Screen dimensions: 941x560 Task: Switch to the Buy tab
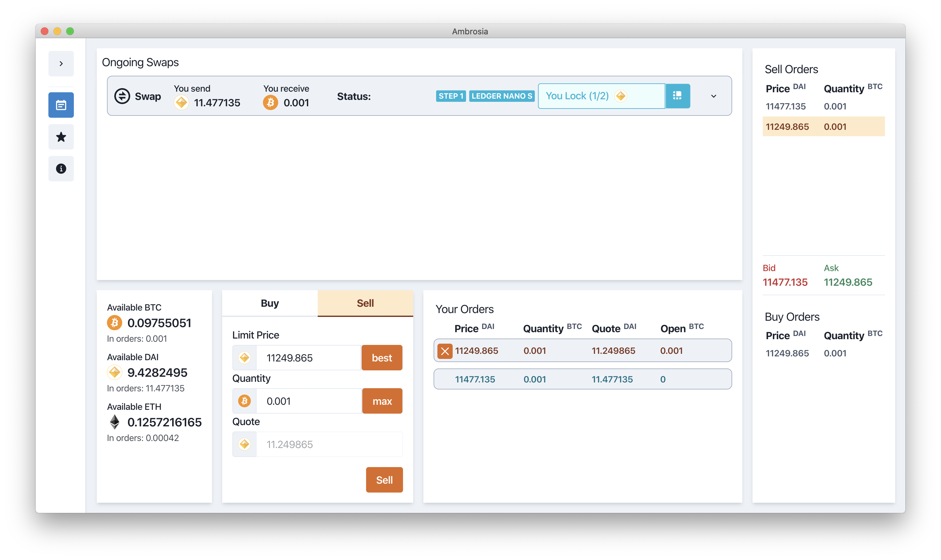(270, 303)
